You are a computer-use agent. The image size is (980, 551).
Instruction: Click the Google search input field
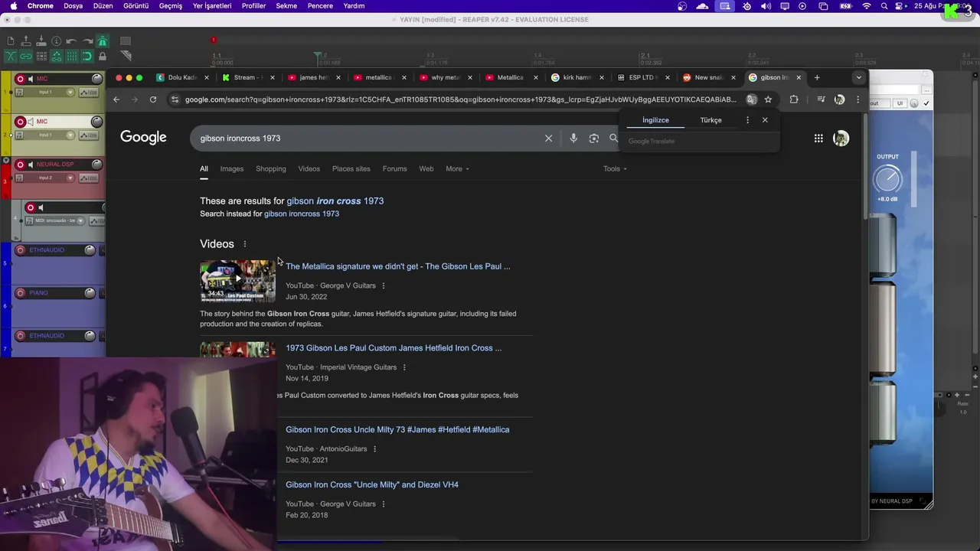coord(367,139)
